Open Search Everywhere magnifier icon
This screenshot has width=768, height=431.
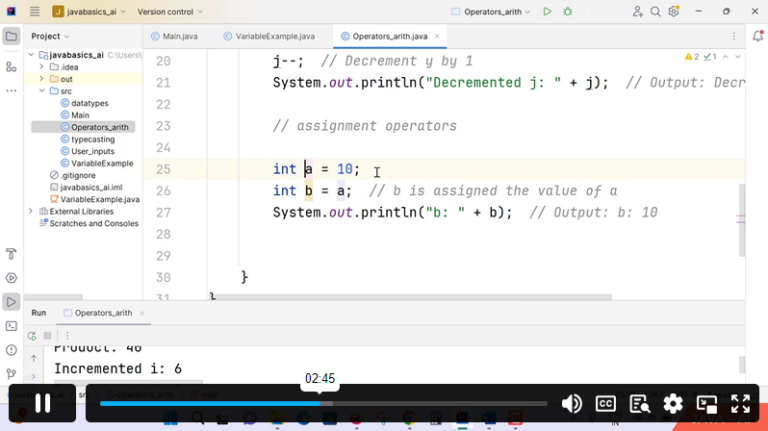coord(655,11)
